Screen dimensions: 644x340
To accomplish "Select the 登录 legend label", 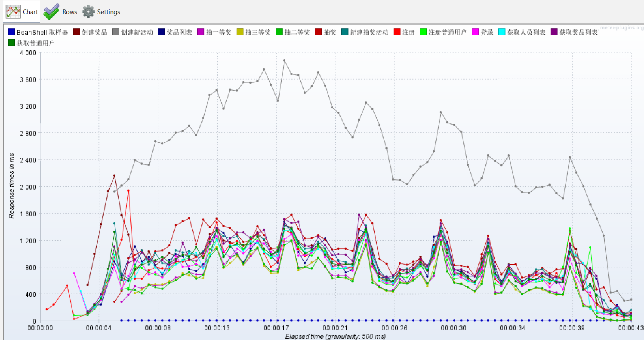I will [x=487, y=32].
